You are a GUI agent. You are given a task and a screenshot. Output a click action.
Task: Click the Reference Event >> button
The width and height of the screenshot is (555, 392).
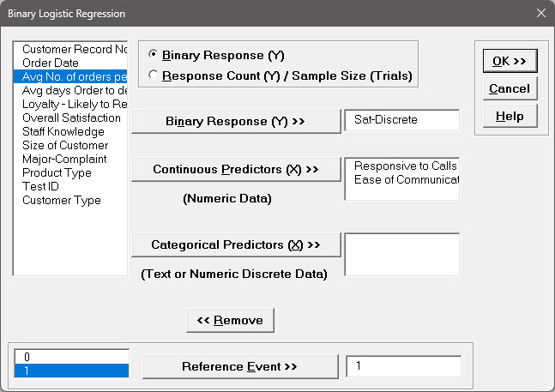point(238,366)
